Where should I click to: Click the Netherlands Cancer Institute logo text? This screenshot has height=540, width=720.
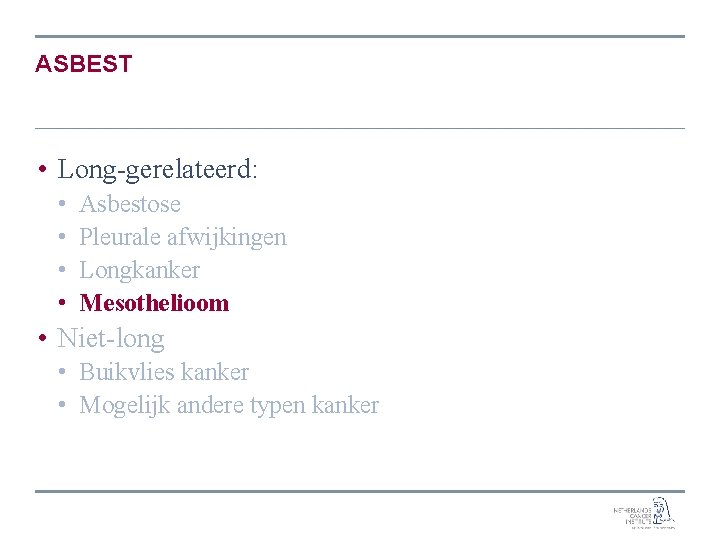(x=632, y=516)
